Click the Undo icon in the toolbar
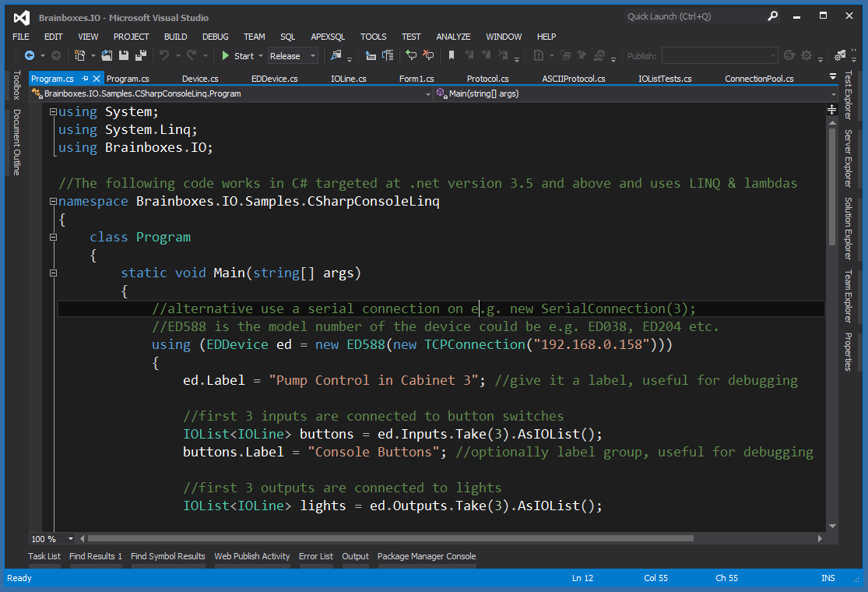The height and width of the screenshot is (592, 868). point(163,55)
